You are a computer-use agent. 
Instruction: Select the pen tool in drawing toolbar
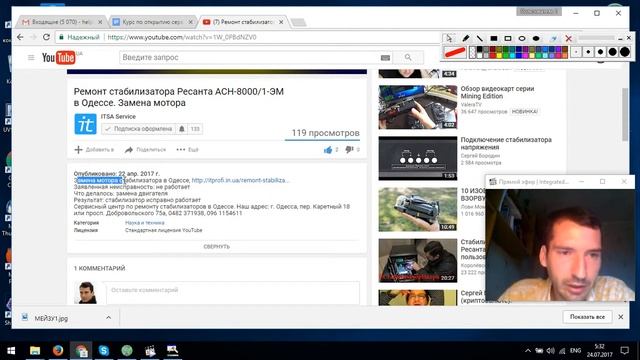(x=466, y=38)
